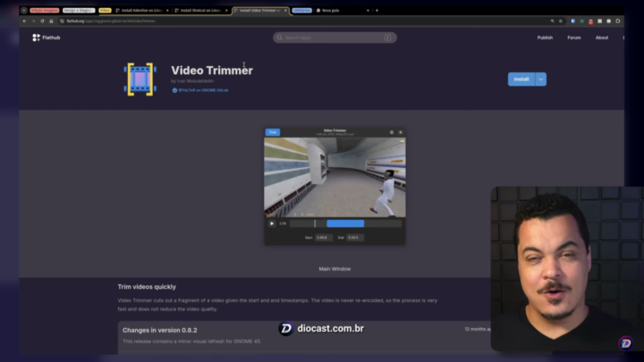Click the browser reload icon
This screenshot has width=644, height=362.
(x=41, y=21)
